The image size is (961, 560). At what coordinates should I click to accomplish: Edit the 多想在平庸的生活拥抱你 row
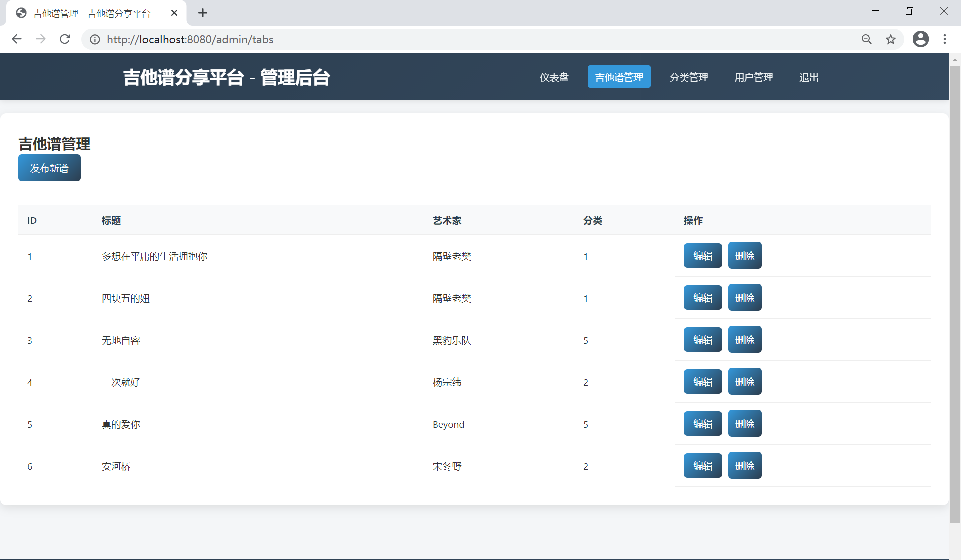(702, 256)
